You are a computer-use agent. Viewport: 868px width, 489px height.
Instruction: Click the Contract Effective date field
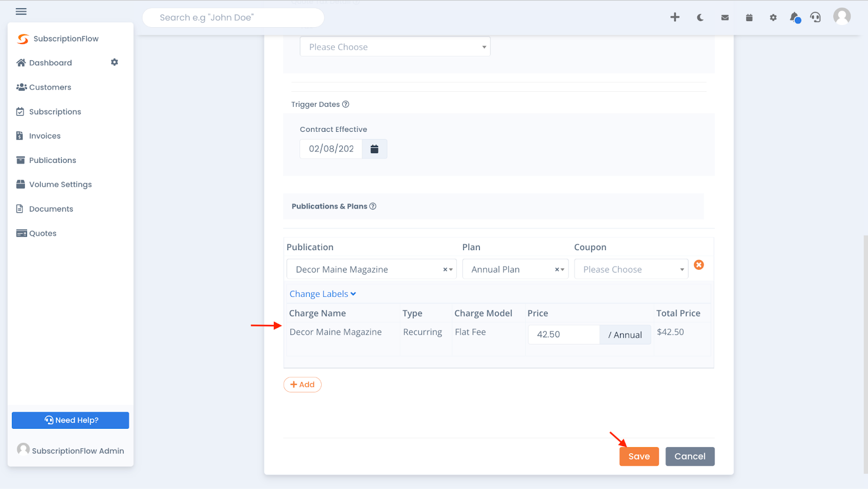[x=331, y=149]
